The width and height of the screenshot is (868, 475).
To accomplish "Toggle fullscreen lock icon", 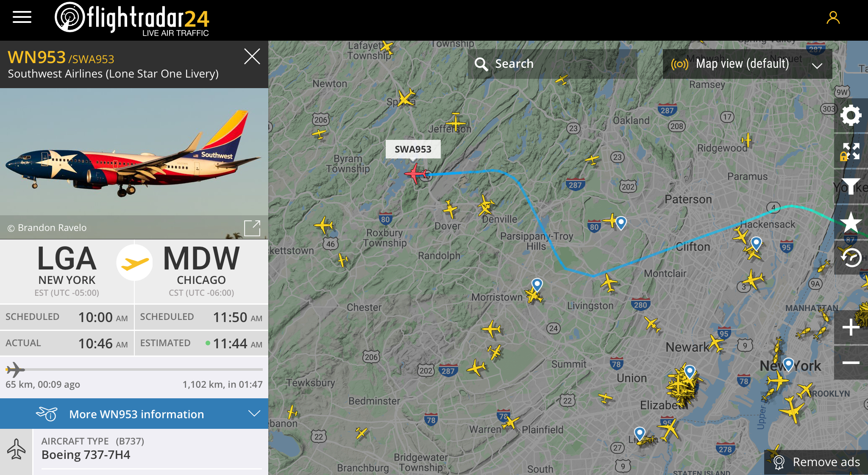I will (x=851, y=151).
